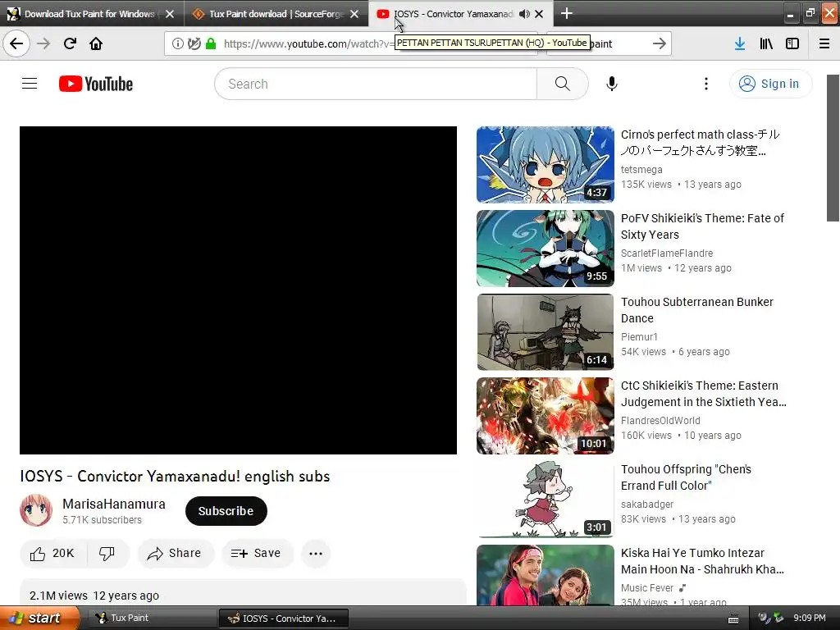Image resolution: width=840 pixels, height=630 pixels.
Task: Open PoFV Shikieiki's Theme thumbnail
Action: click(x=546, y=248)
